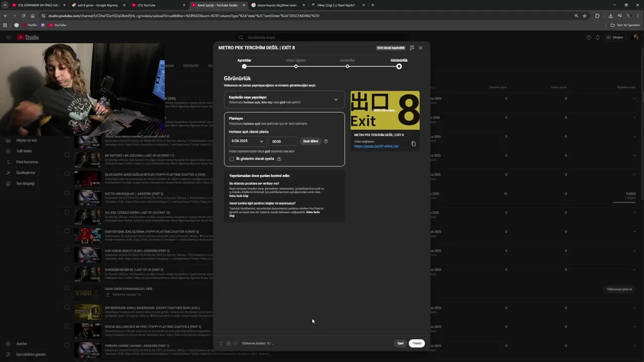Click the Exit 8 video thumbnail preview

tap(385, 110)
